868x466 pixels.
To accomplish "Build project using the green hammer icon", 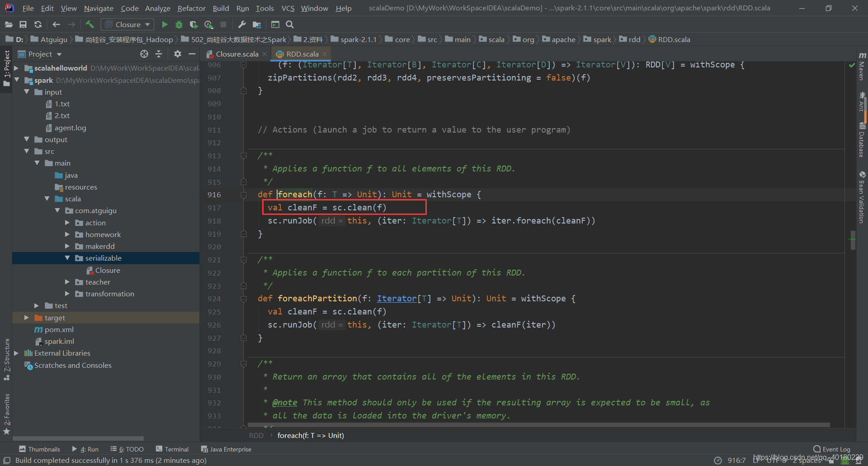I will [90, 24].
